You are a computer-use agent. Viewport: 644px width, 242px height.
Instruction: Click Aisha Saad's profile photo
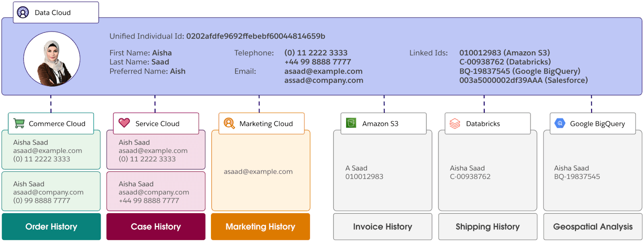52,59
